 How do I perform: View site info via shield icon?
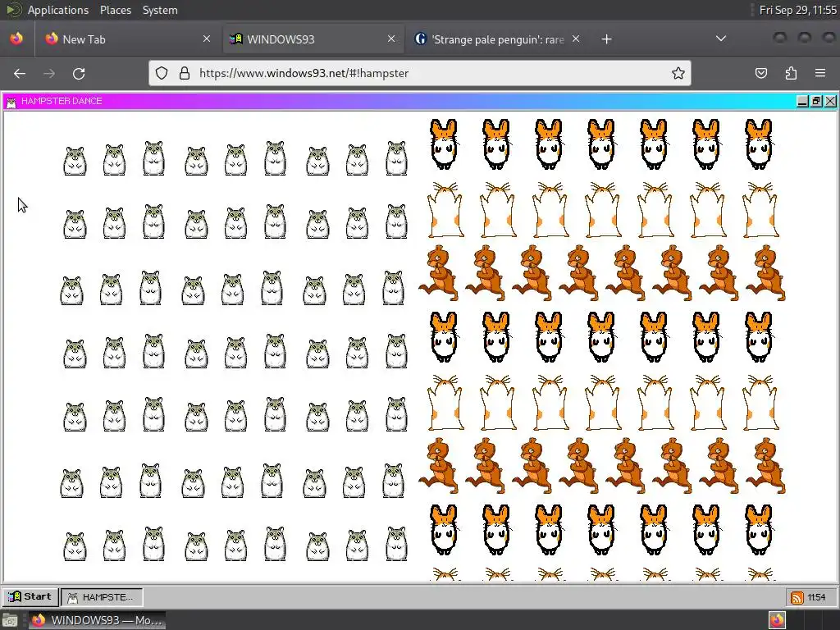click(162, 73)
